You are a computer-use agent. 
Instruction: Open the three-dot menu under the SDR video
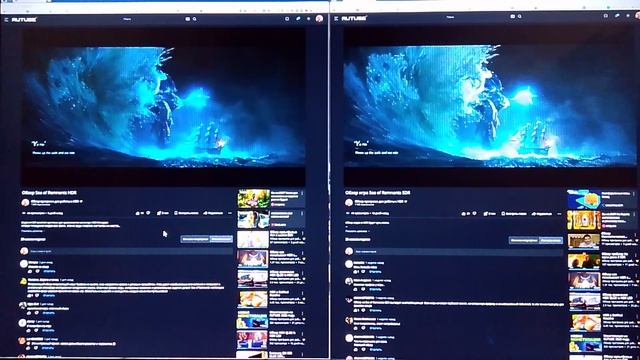[559, 213]
